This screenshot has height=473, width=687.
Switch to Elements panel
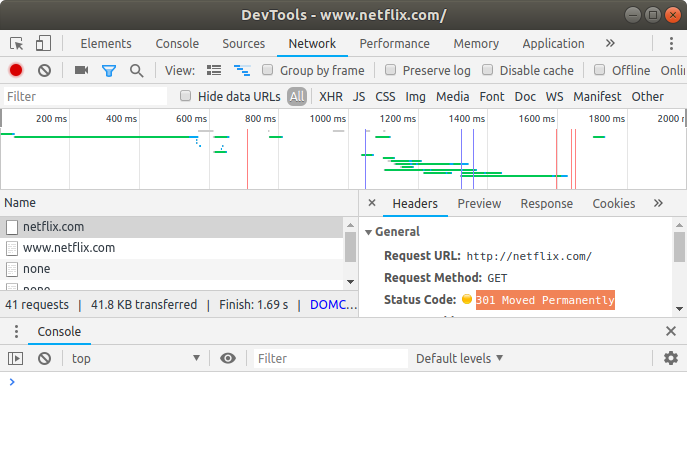(x=106, y=44)
